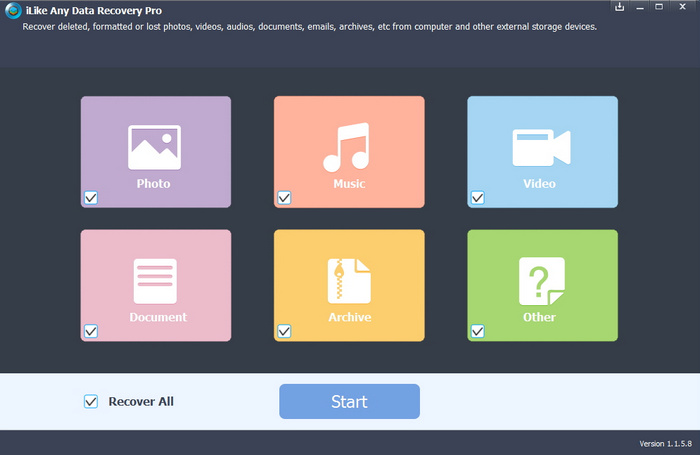Click the Photo picture icon

click(x=154, y=147)
